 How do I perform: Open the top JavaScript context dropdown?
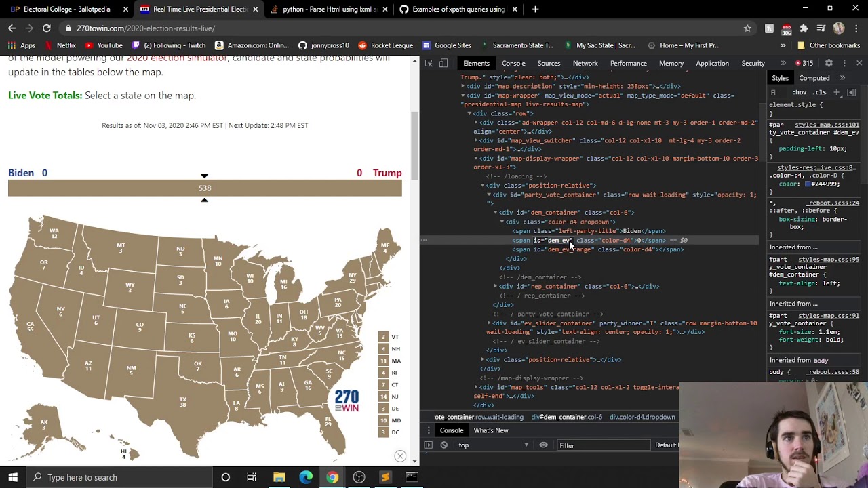click(494, 445)
